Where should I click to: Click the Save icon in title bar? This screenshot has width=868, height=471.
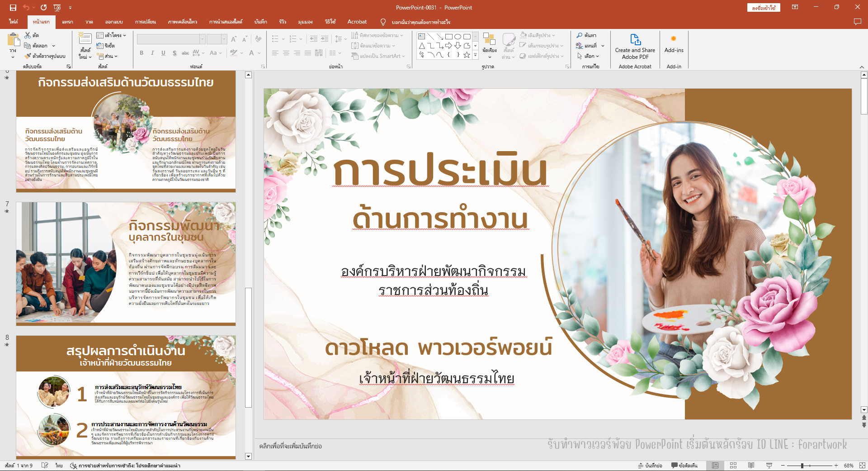[13, 7]
